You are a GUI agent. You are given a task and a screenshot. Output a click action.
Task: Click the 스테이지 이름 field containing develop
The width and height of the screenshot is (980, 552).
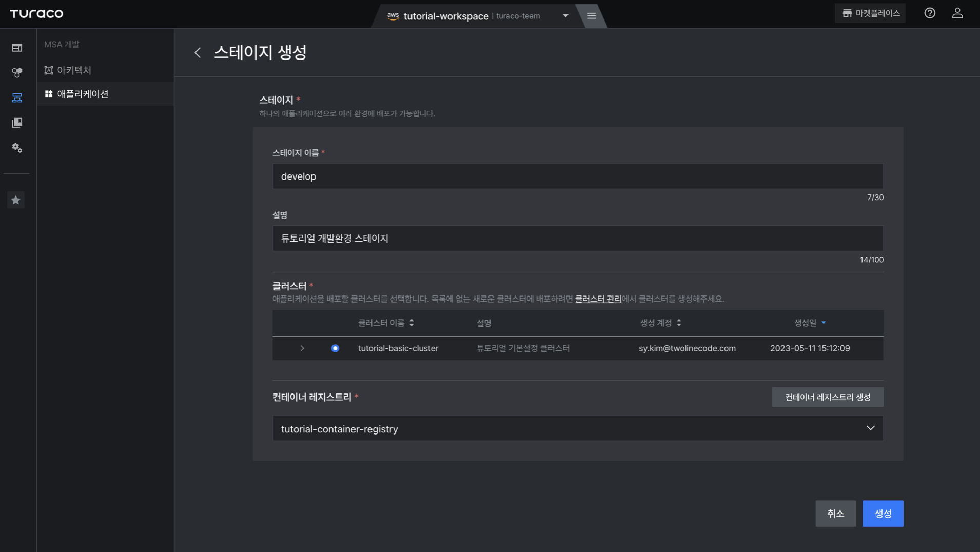click(x=578, y=176)
